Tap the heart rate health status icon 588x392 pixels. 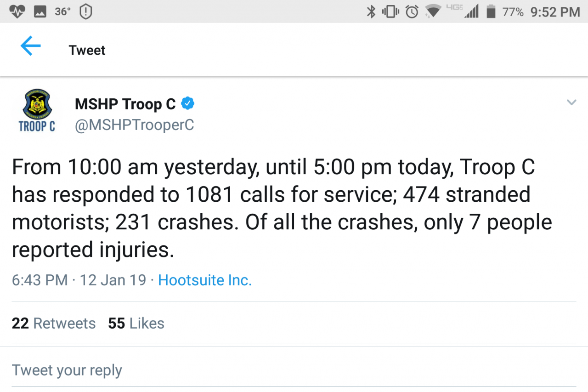tap(17, 11)
